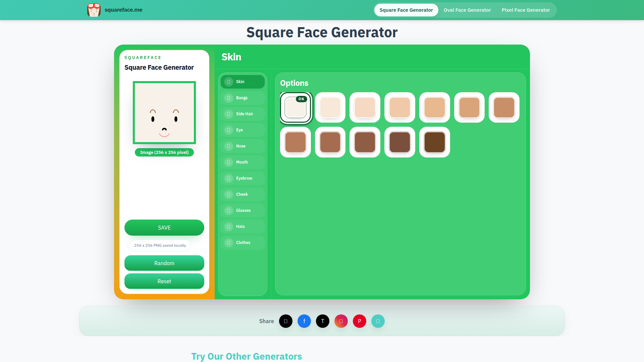
Task: Select the selected ON skin swatch
Action: click(x=295, y=108)
